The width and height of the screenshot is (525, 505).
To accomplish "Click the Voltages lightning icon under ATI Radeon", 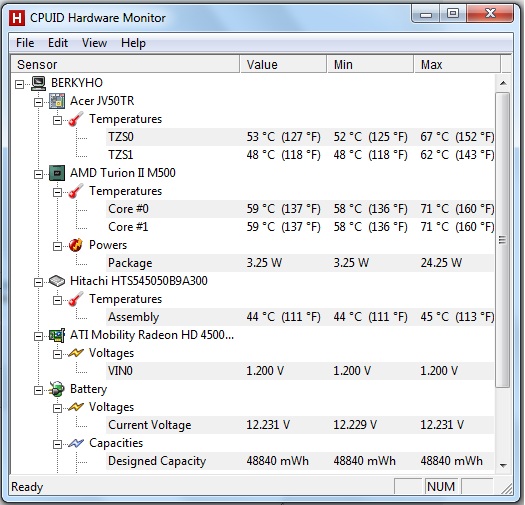I will pyautogui.click(x=76, y=353).
